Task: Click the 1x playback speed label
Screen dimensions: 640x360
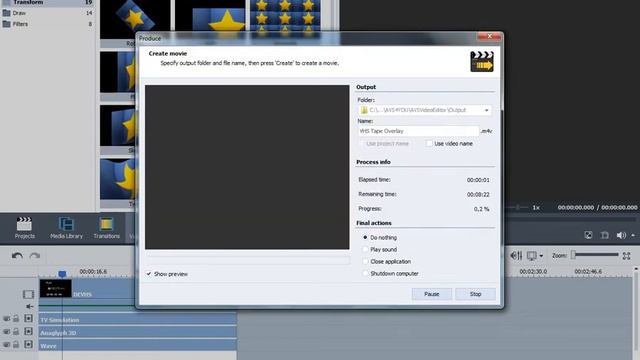Action: pos(536,208)
